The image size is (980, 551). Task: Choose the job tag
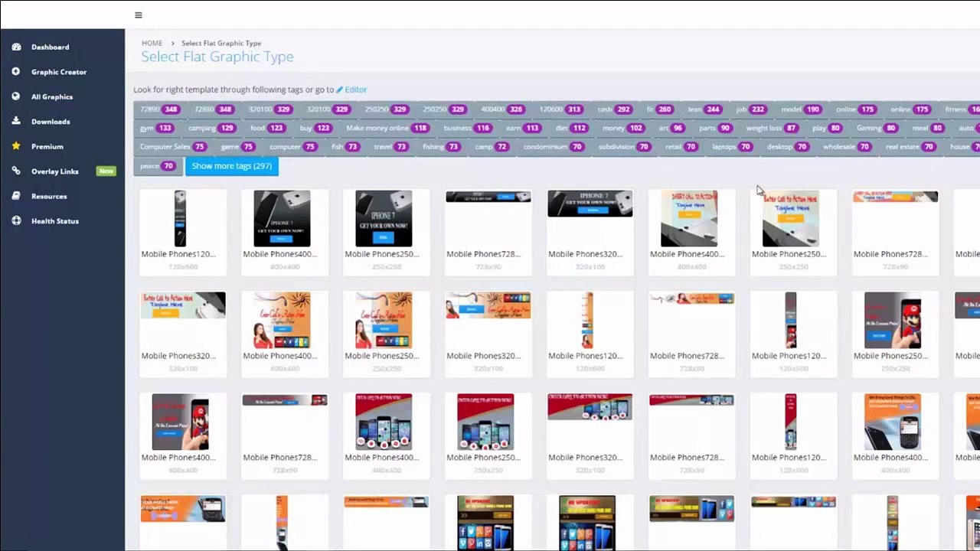(x=750, y=109)
